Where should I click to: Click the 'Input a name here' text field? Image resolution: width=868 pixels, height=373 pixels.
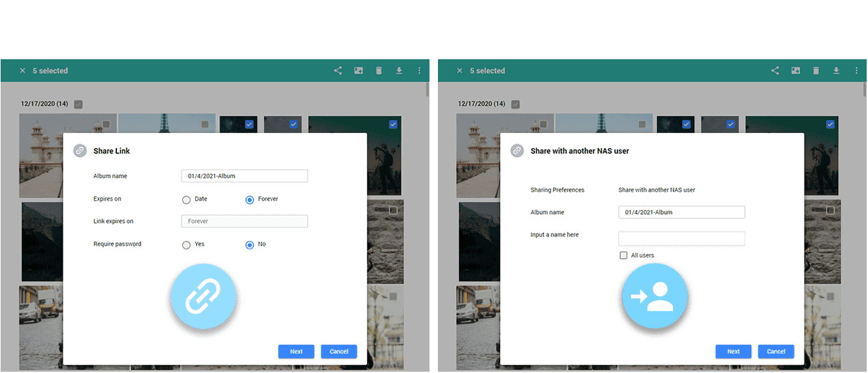pyautogui.click(x=681, y=239)
